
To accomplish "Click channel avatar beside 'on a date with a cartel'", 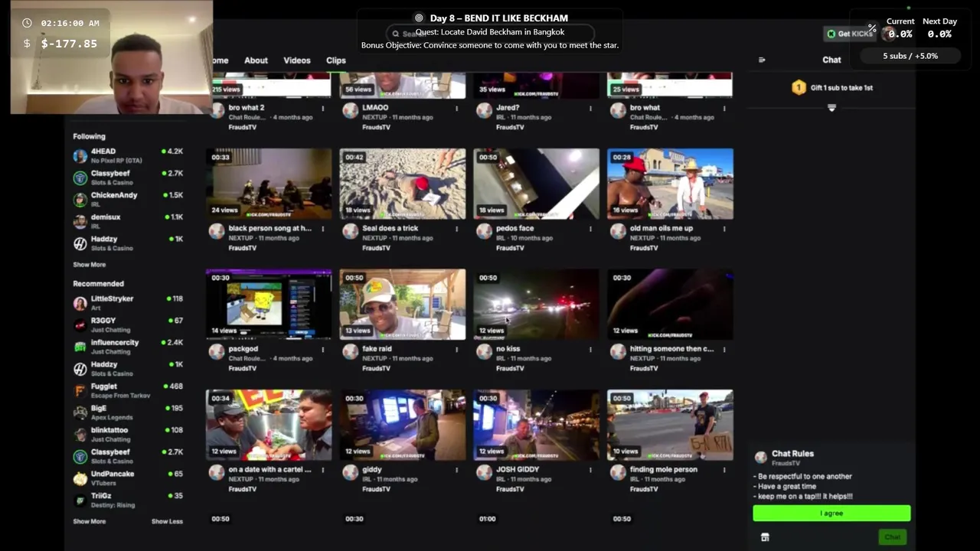I will click(217, 472).
